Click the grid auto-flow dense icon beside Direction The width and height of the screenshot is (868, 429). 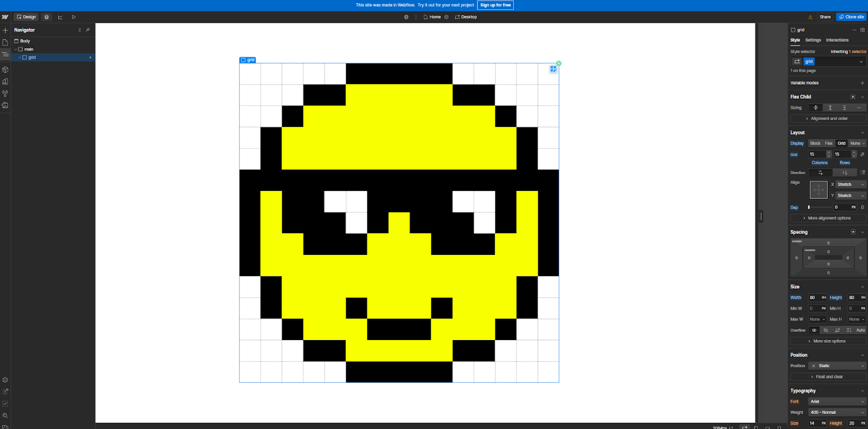pos(863,172)
